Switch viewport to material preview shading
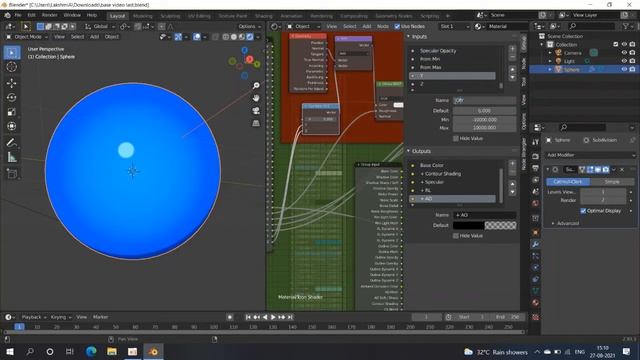The width and height of the screenshot is (640, 360). (242, 37)
